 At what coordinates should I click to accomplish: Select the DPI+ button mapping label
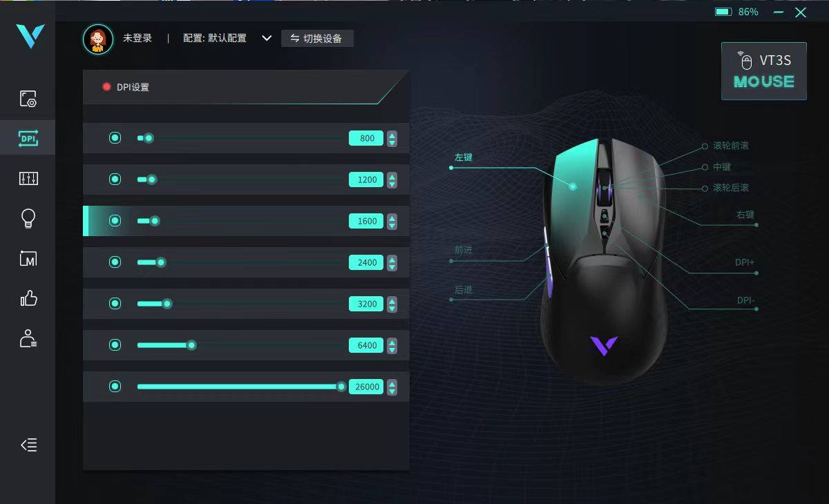click(745, 262)
